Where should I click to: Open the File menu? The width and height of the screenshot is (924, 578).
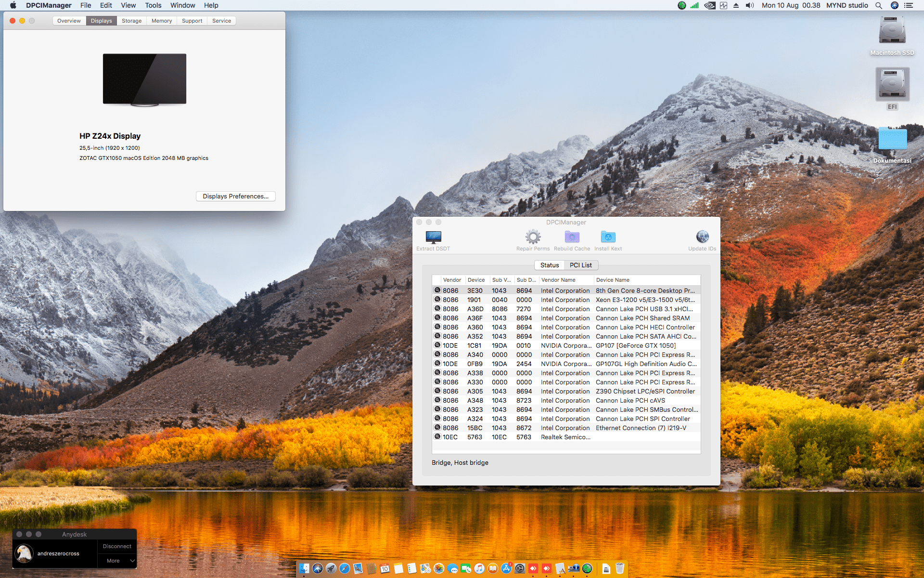click(86, 5)
